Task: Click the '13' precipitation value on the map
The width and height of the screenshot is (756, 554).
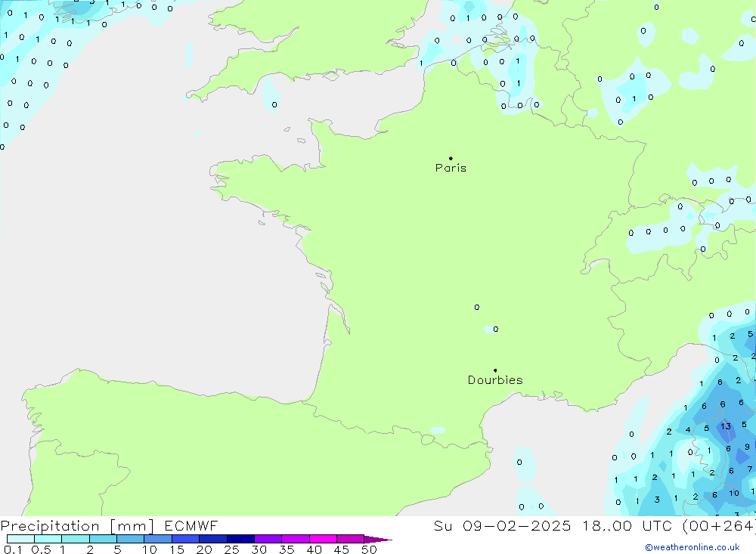Action: [x=726, y=426]
